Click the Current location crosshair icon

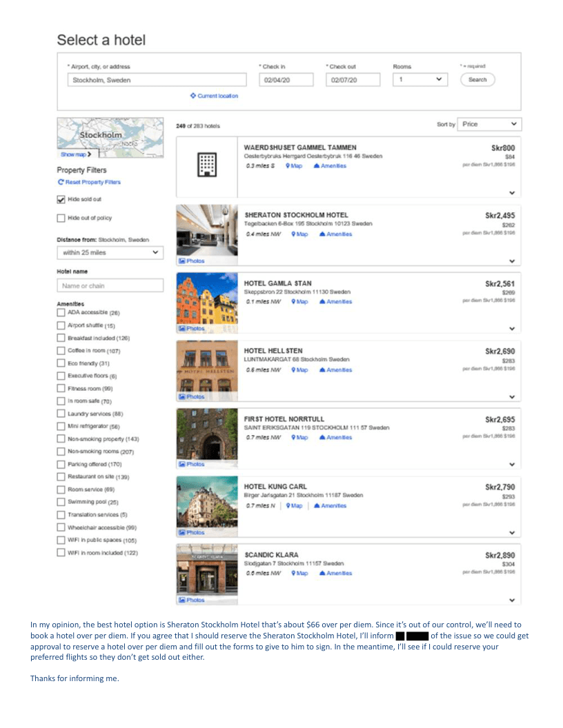(x=193, y=96)
